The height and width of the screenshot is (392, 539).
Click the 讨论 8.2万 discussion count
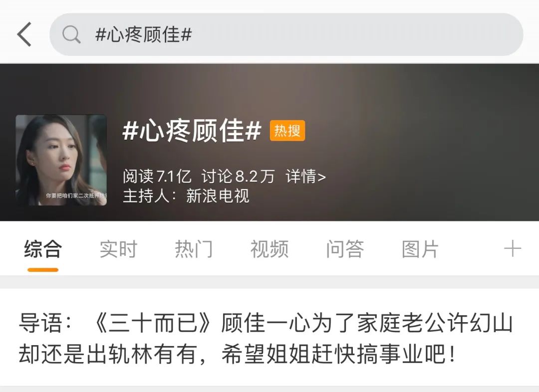click(238, 176)
